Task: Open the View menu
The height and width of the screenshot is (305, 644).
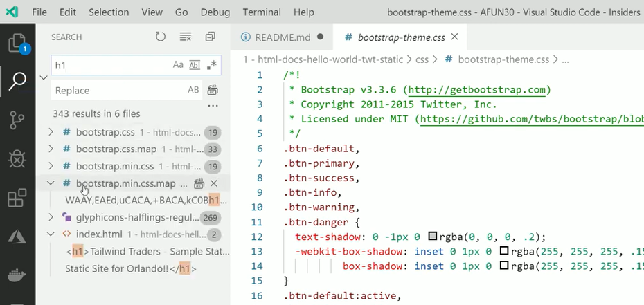Action: (x=152, y=12)
